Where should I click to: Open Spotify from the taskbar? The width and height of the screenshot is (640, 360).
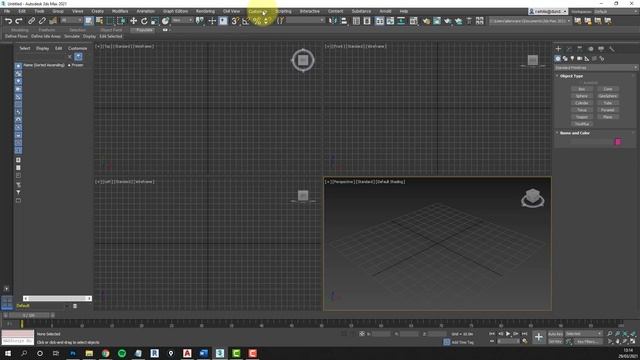point(122,353)
